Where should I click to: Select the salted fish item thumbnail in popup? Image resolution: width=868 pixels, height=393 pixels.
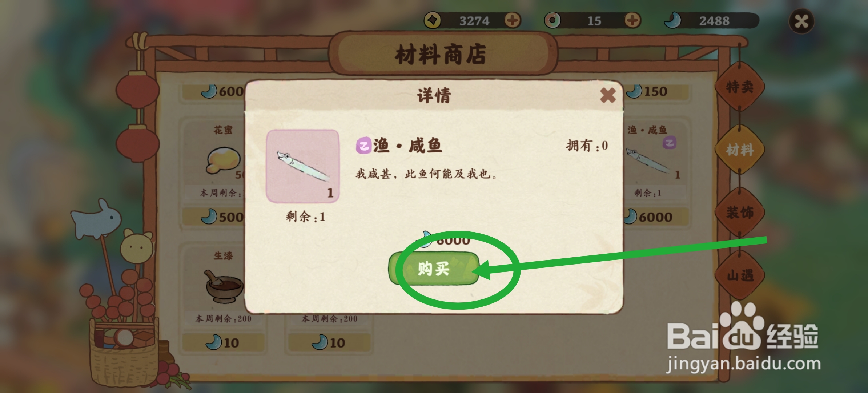(x=303, y=166)
